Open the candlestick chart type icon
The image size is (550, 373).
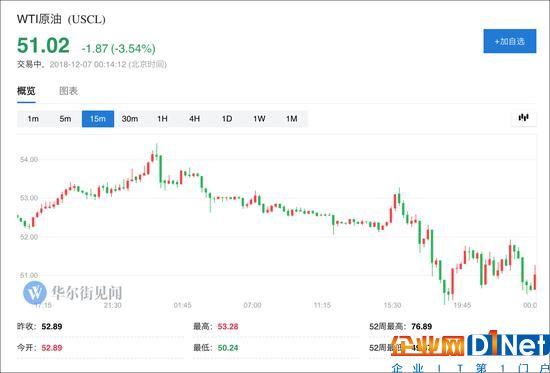pyautogui.click(x=523, y=118)
